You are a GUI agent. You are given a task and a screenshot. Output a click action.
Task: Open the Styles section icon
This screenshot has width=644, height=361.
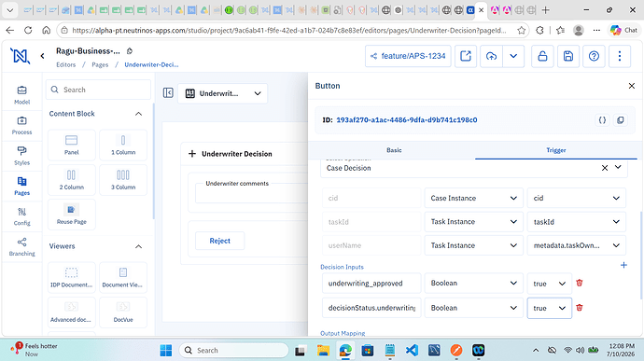(x=21, y=156)
